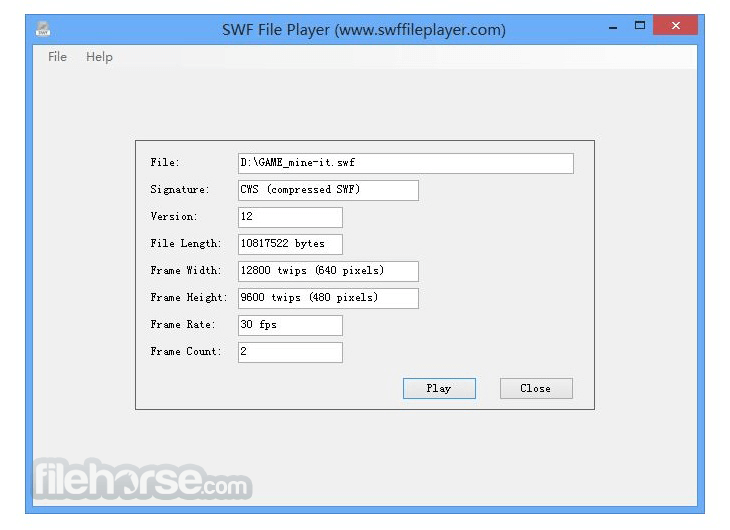The width and height of the screenshot is (730, 530).
Task: Click the SWF app icon in the title bar
Action: [x=43, y=28]
